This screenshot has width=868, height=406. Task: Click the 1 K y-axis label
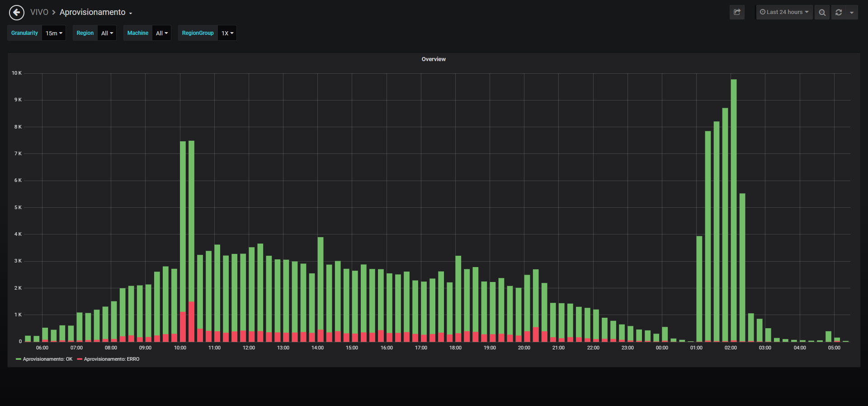[x=18, y=315]
